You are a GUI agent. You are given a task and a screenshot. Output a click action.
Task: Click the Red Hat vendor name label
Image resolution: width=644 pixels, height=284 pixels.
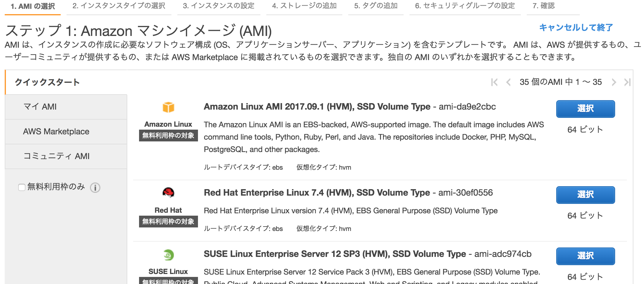(x=168, y=210)
